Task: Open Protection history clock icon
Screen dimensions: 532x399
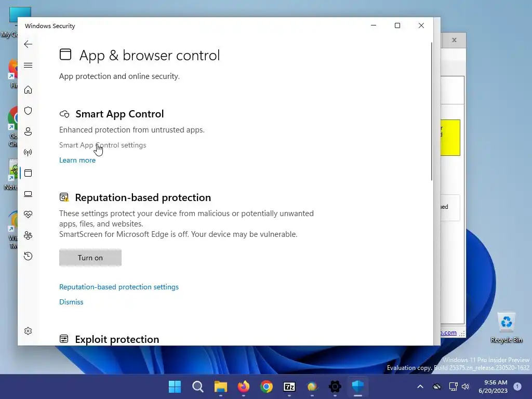Action: click(28, 256)
